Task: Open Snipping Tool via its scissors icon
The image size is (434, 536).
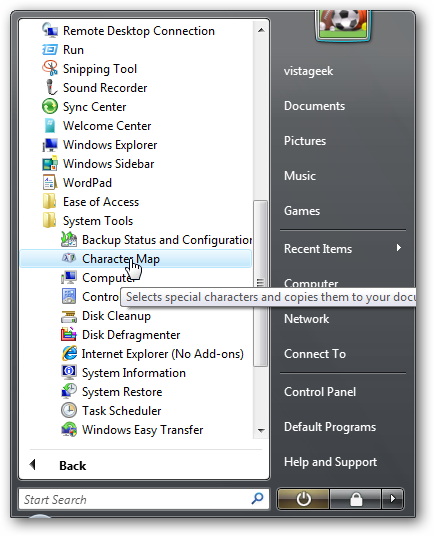Action: click(x=50, y=68)
